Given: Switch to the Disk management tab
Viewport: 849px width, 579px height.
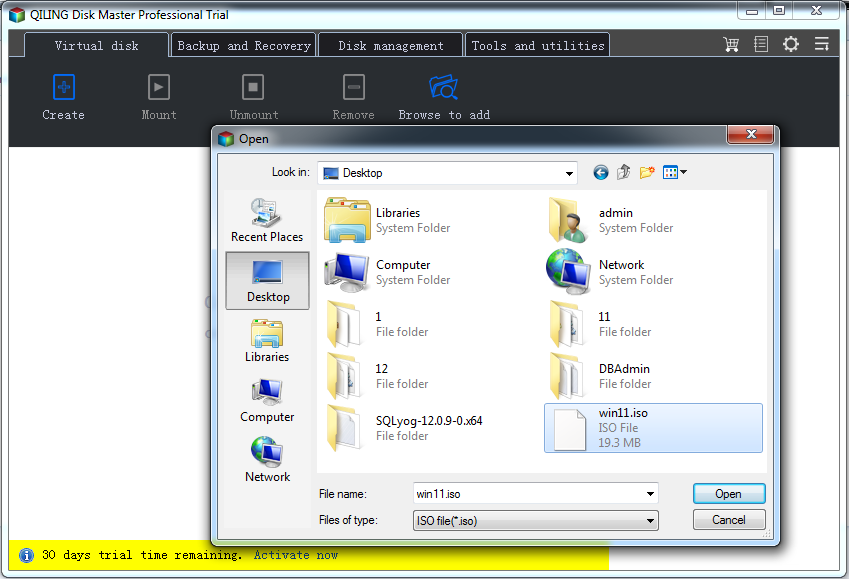Looking at the screenshot, I should pos(390,45).
